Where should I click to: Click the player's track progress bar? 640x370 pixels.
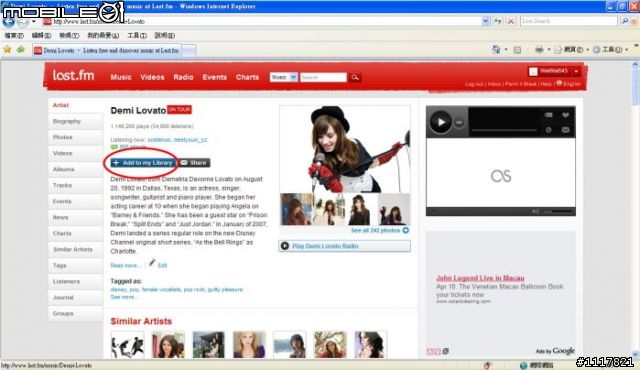tap(504, 130)
